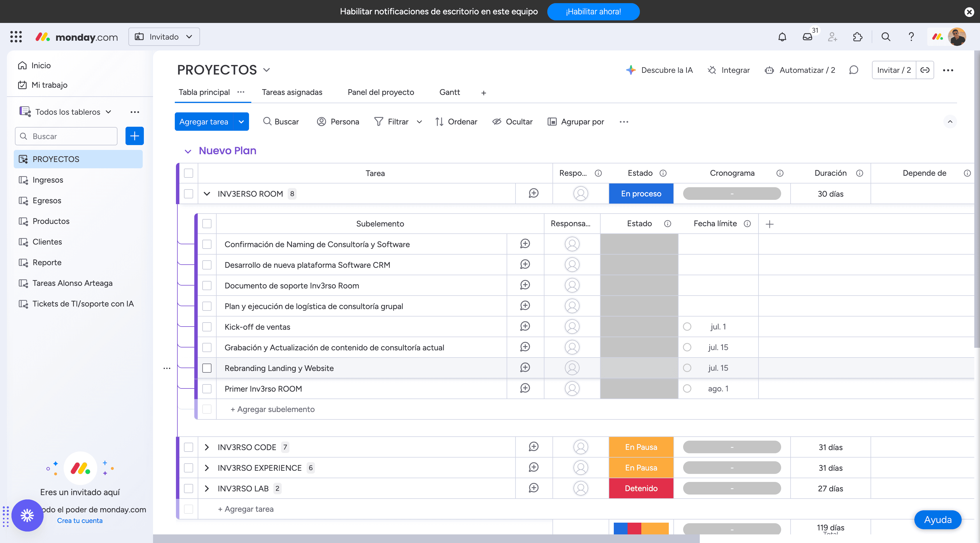Open the Agregar tarea dropdown arrow
The image size is (980, 543).
click(241, 122)
